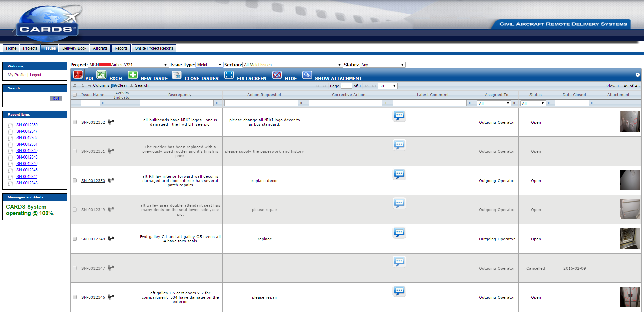This screenshot has height=312, width=644.
Task: Open the activity indicator for SN-0012350
Action: point(111,181)
